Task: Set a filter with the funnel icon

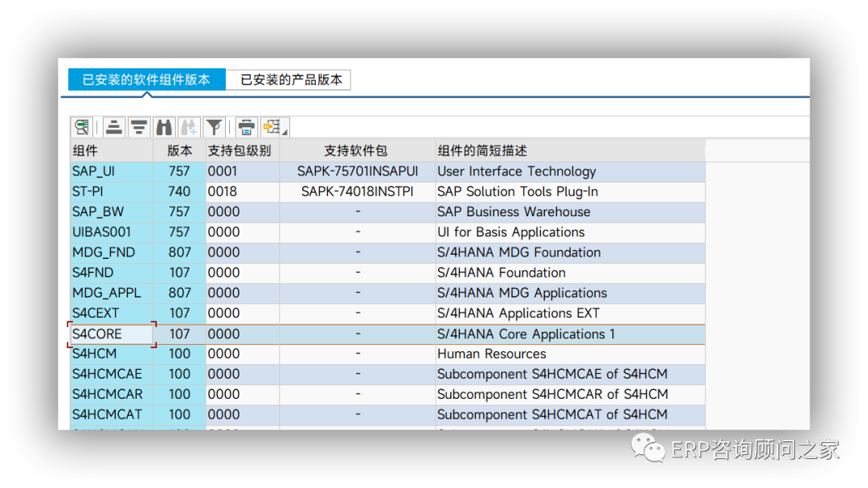Action: pyautogui.click(x=214, y=127)
